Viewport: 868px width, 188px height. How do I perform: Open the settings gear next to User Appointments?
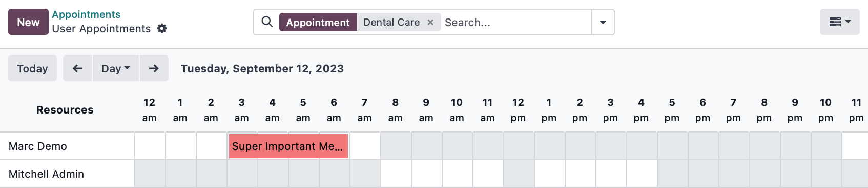[x=162, y=29]
